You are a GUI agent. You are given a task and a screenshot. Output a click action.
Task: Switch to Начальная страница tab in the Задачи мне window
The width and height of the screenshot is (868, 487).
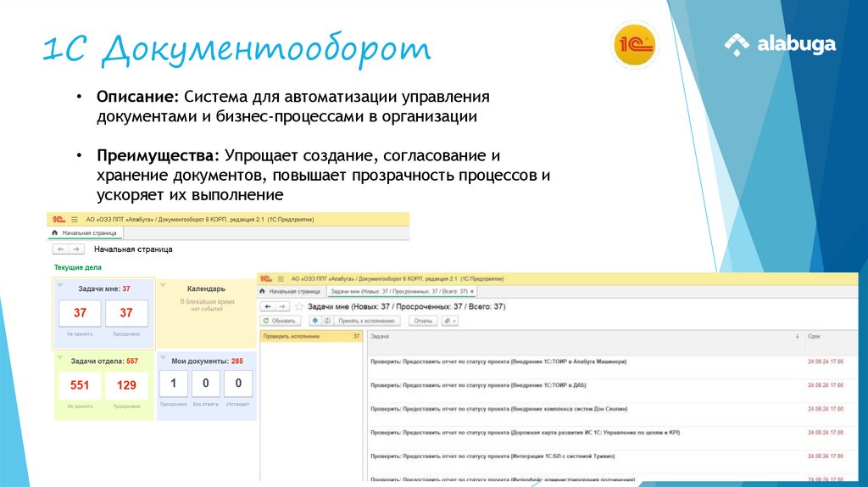pos(290,291)
